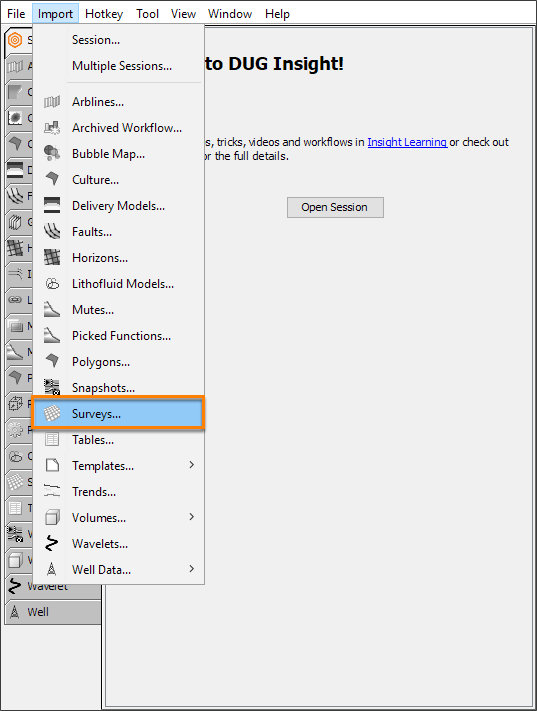Select Mutes... import option
The width and height of the screenshot is (537, 711).
click(118, 310)
